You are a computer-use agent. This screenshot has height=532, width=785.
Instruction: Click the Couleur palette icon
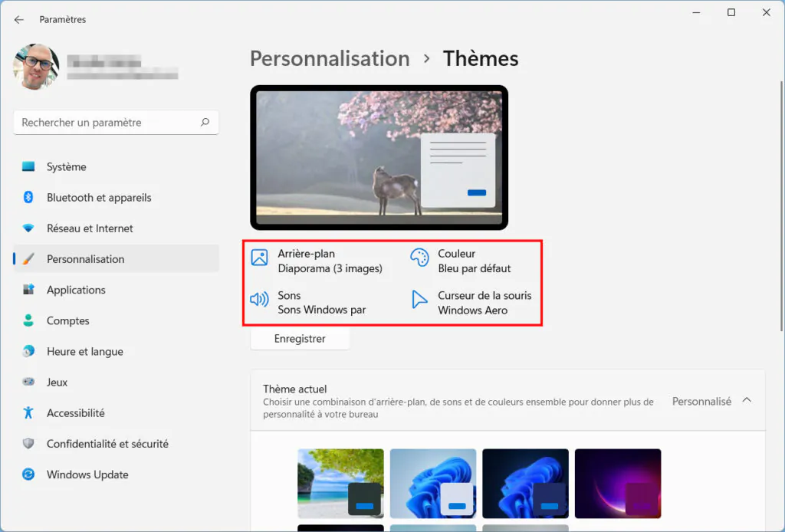click(x=419, y=258)
